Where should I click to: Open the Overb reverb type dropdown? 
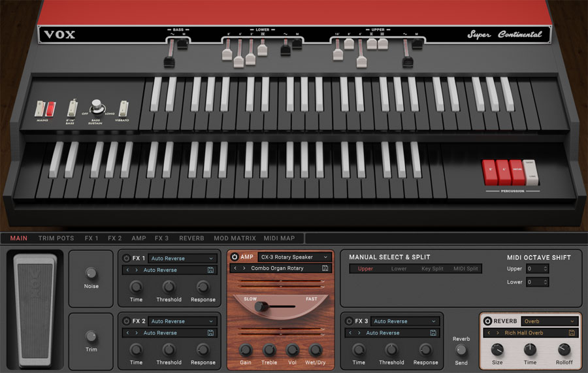pos(549,321)
